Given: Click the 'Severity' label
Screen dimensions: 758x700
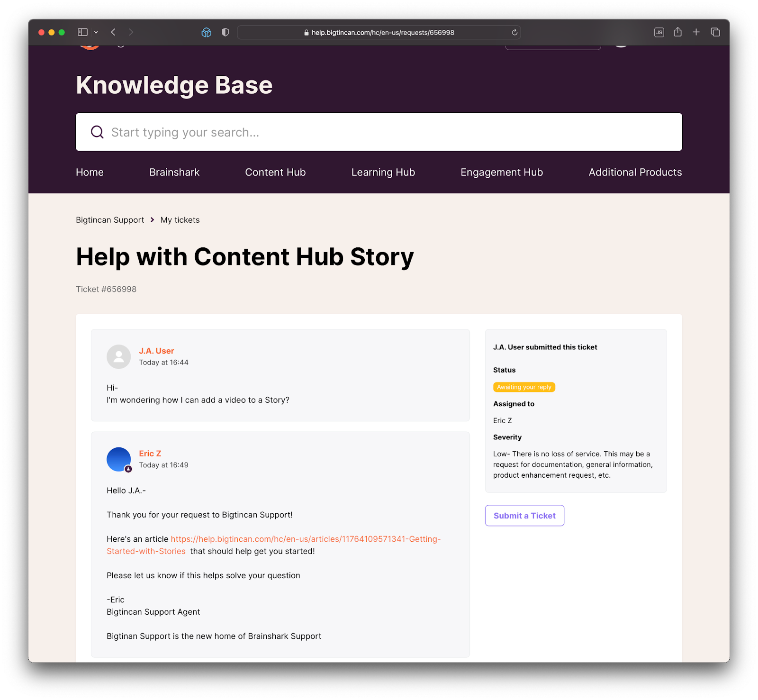Looking at the screenshot, I should 507,437.
